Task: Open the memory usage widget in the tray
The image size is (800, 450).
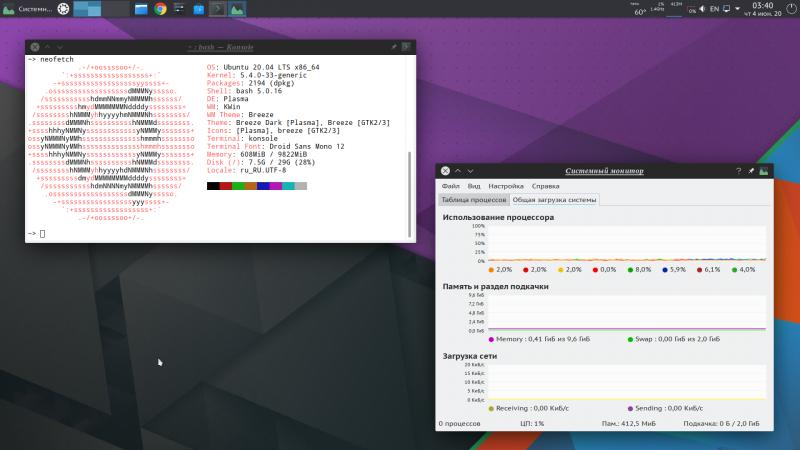Action: (676, 9)
